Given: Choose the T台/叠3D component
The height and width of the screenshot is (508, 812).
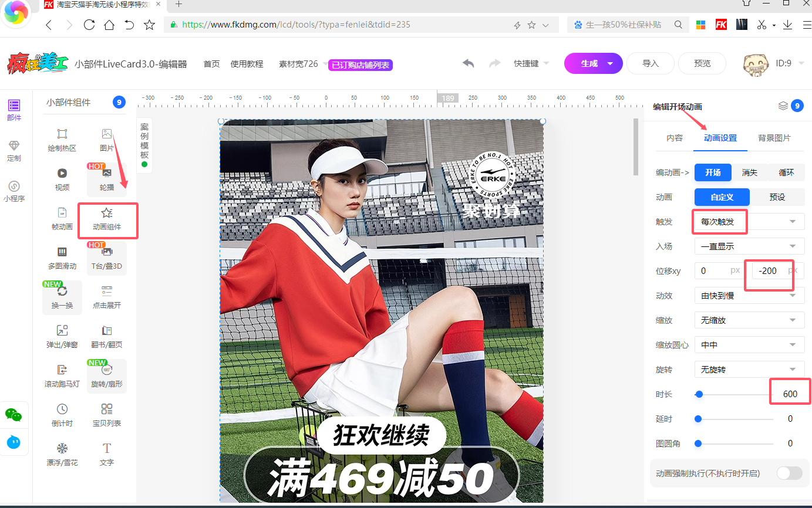Looking at the screenshot, I should click(106, 258).
